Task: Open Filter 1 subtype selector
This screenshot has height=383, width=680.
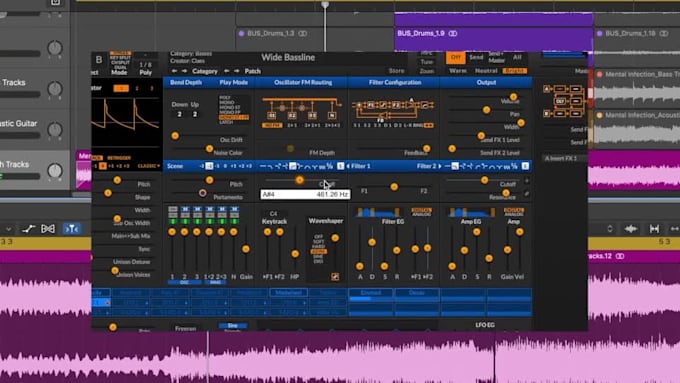Action: coord(340,166)
